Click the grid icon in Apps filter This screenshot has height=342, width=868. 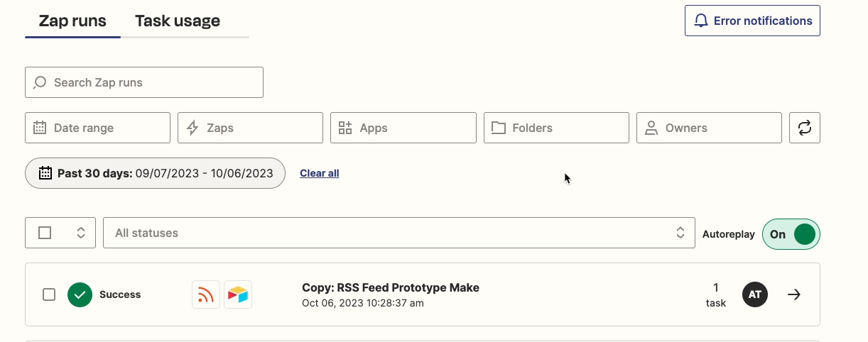pos(345,128)
